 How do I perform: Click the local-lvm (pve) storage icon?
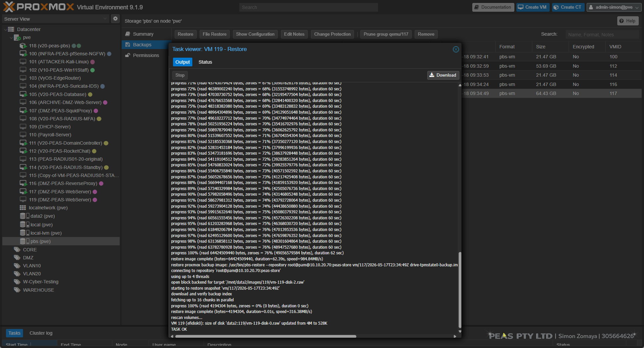tap(24, 233)
